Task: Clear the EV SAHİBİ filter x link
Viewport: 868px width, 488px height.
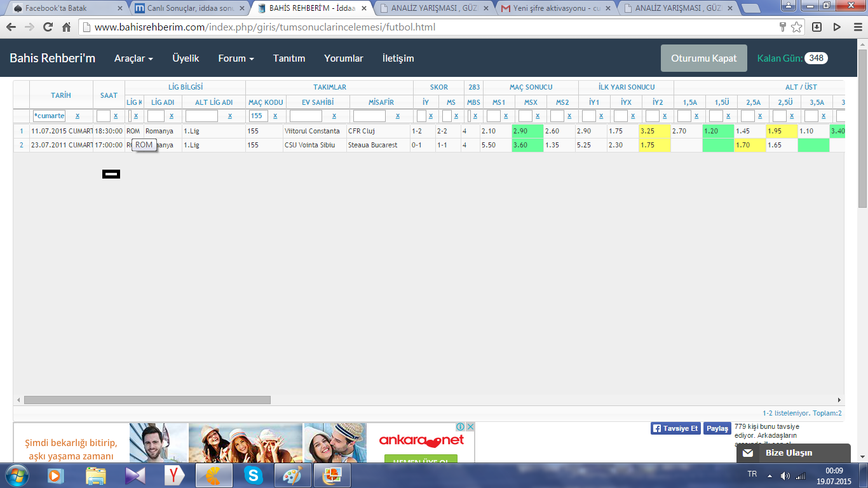Action: tap(334, 116)
